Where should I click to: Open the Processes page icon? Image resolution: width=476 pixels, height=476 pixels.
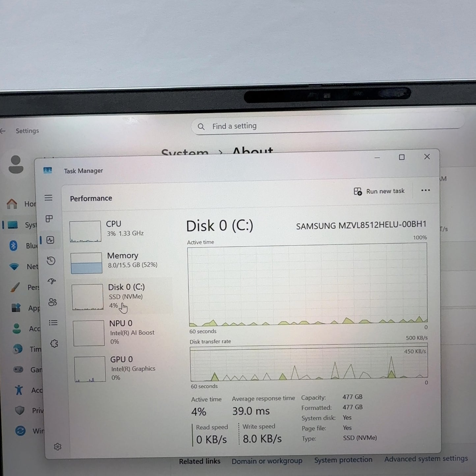pos(49,219)
